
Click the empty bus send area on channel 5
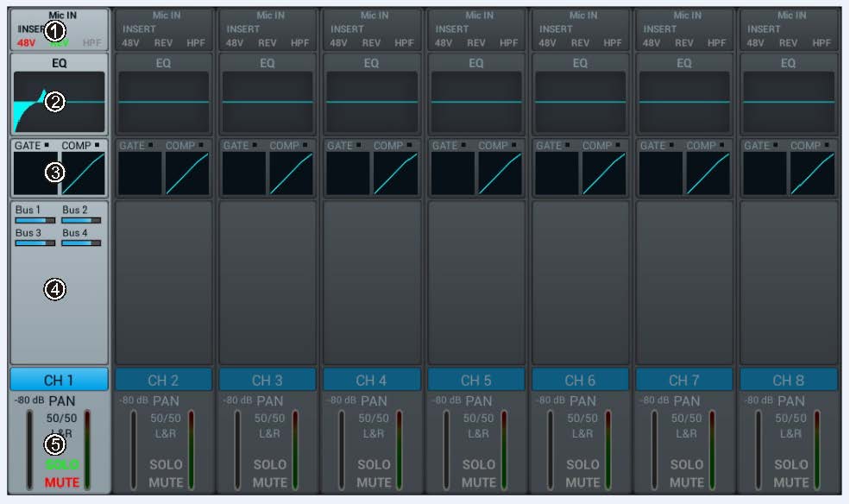(x=476, y=282)
